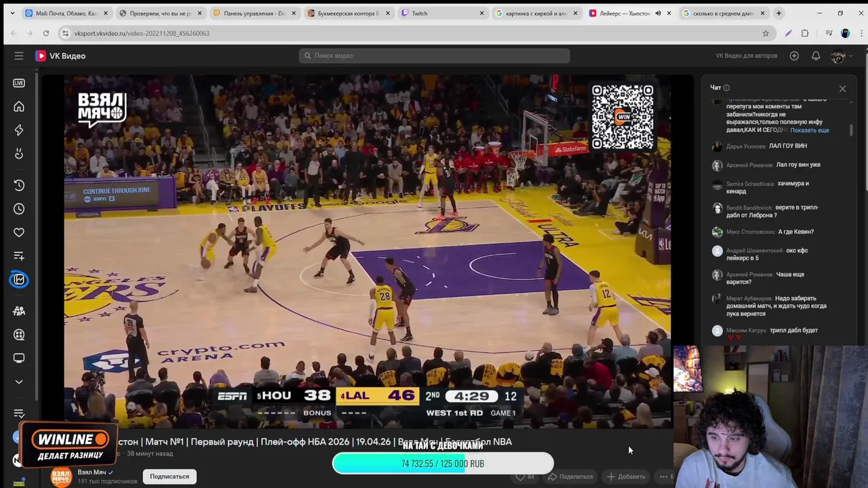Open site information icon in address bar
This screenshot has height=488, width=868.
click(65, 33)
